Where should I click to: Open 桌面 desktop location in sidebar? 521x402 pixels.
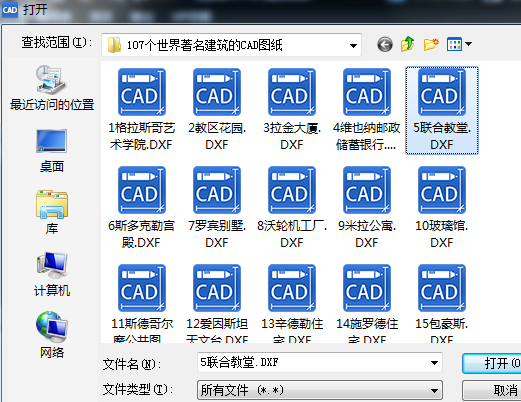click(x=52, y=151)
